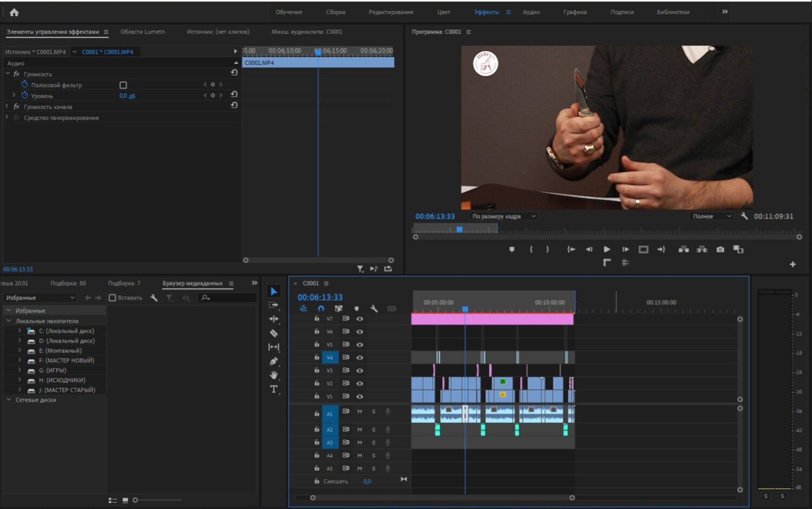
Task: Mark Out point in Program monitor
Action: 547,249
